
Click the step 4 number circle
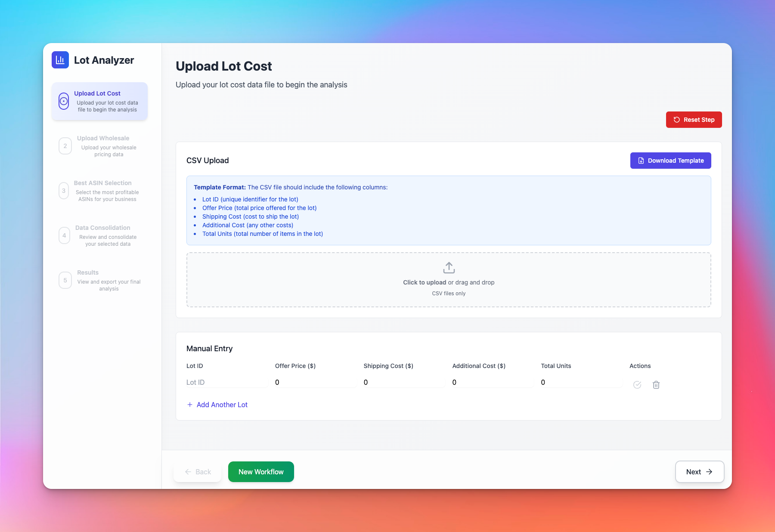64,235
